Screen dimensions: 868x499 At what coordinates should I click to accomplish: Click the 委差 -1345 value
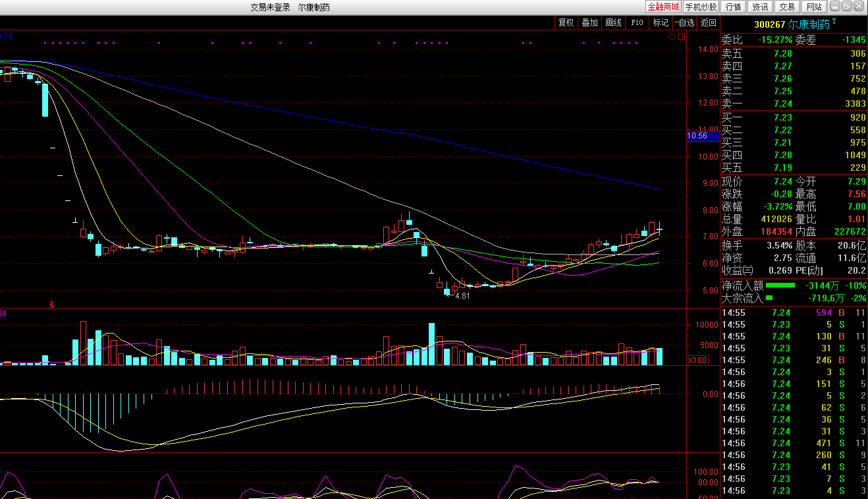click(854, 40)
